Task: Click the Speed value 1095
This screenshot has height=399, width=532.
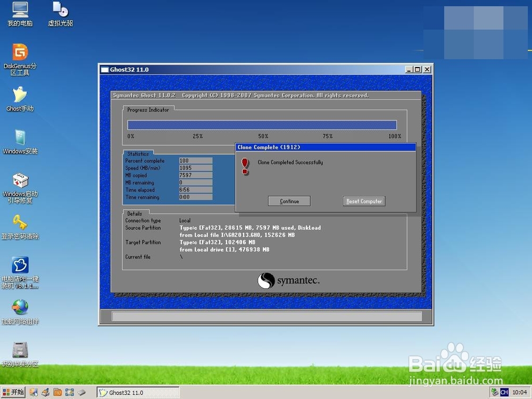Action: (x=196, y=168)
